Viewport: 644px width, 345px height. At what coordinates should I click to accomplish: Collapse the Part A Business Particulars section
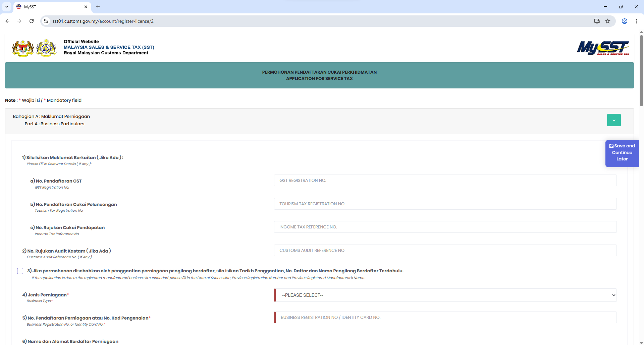point(614,120)
